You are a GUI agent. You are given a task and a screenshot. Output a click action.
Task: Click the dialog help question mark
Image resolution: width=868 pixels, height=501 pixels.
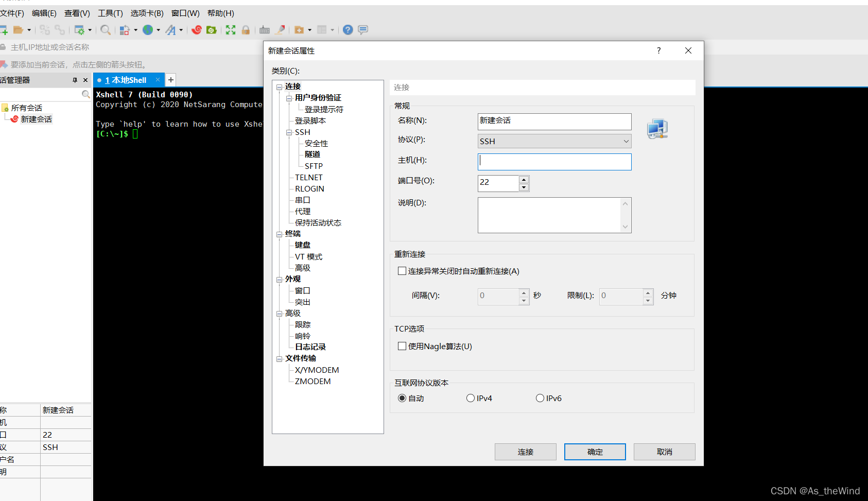click(x=659, y=50)
